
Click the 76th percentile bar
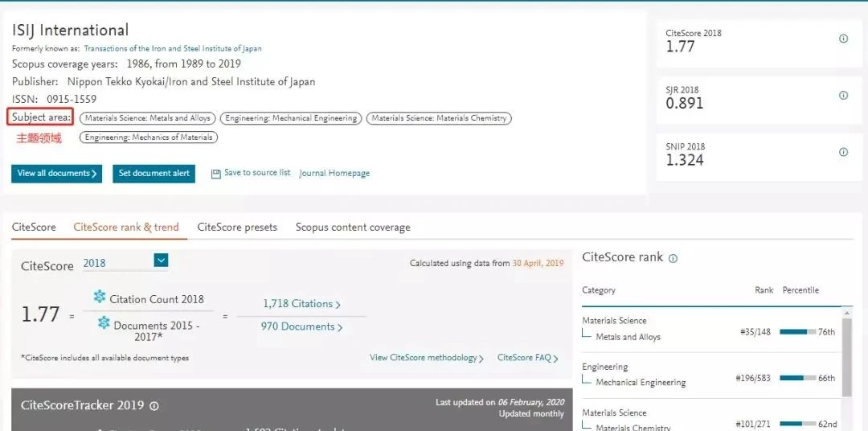[798, 332]
